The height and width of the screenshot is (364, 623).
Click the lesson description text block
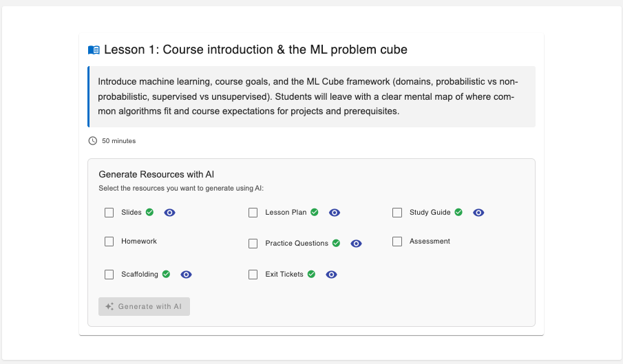(x=311, y=96)
